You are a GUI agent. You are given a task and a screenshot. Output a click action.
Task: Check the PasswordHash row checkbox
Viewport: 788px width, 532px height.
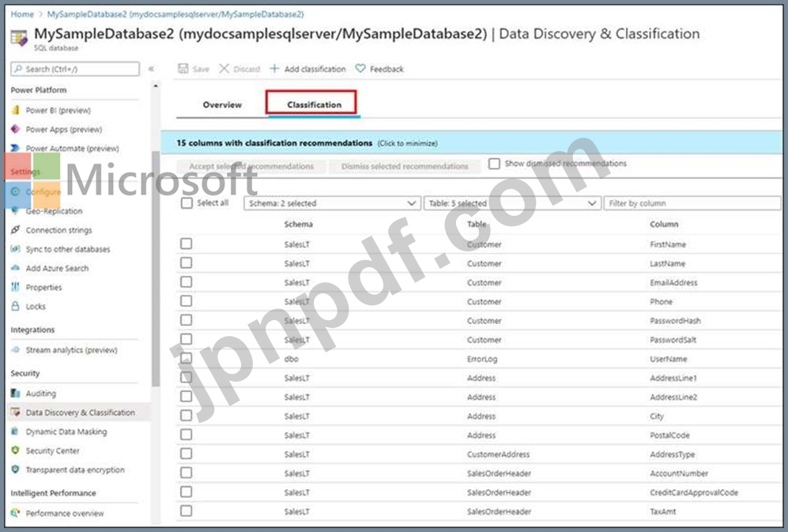coord(187,320)
